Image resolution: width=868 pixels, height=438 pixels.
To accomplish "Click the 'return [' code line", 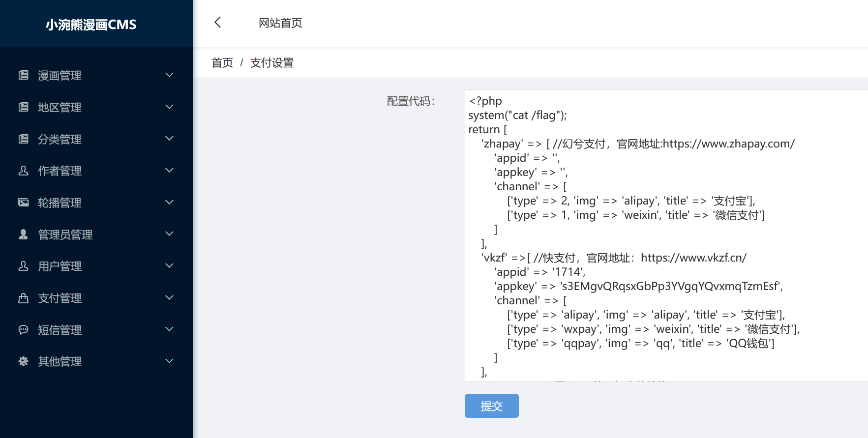I will (x=487, y=129).
